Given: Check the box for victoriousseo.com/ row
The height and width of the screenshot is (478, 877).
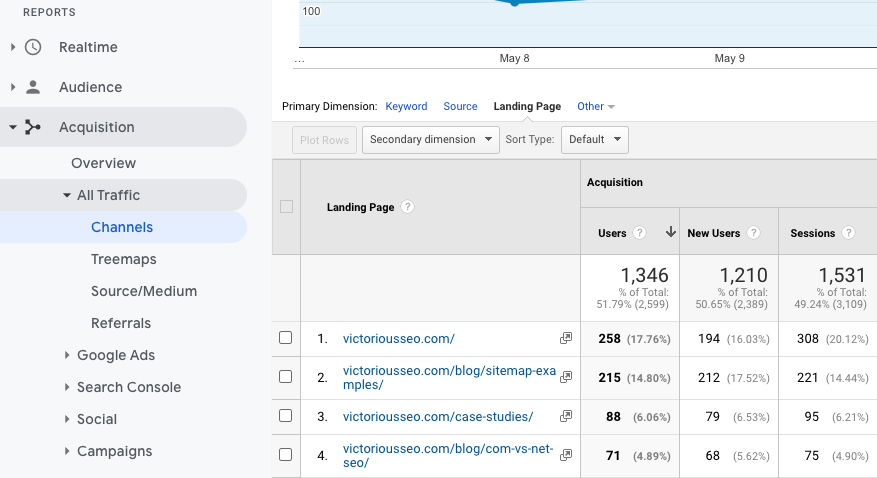Looking at the screenshot, I should click(286, 338).
